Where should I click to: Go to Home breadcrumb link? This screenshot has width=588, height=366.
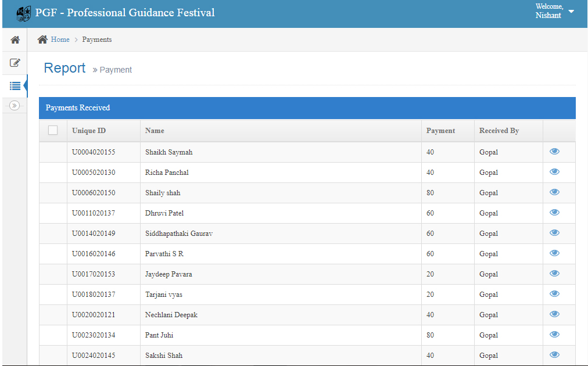pyautogui.click(x=60, y=40)
